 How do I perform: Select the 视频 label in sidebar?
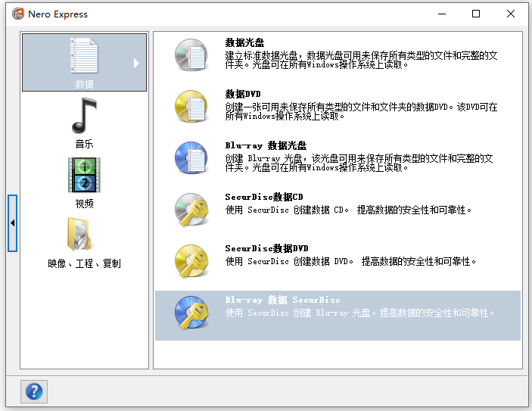tap(84, 204)
